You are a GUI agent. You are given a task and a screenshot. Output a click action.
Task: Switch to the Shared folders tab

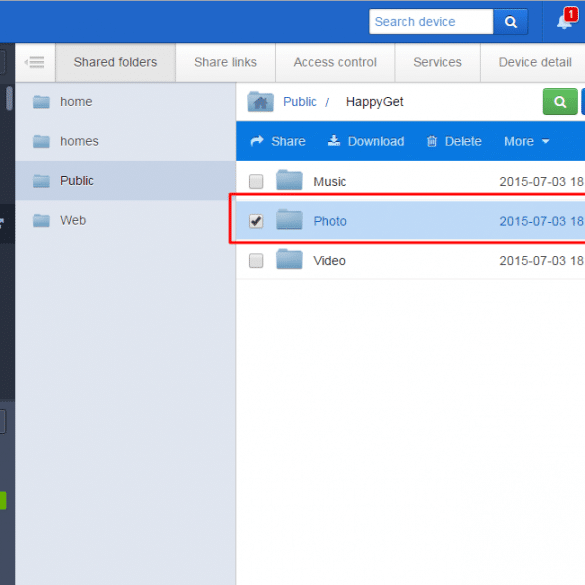point(115,62)
